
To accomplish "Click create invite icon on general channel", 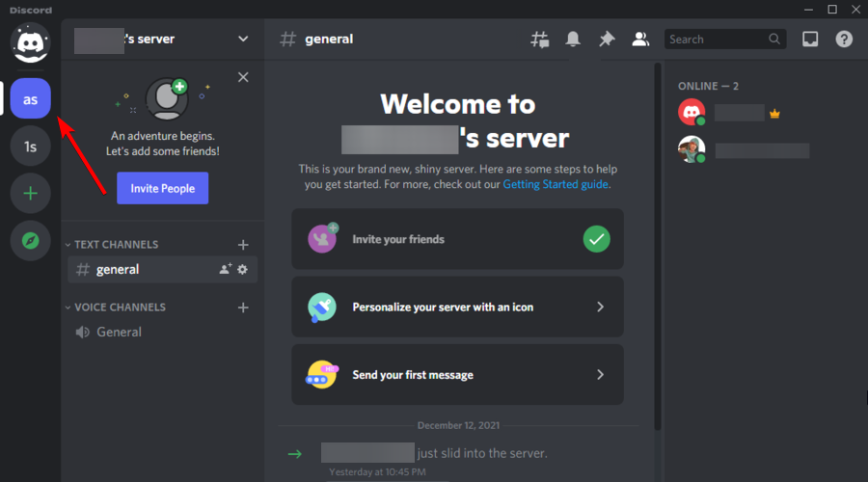I will pos(226,269).
